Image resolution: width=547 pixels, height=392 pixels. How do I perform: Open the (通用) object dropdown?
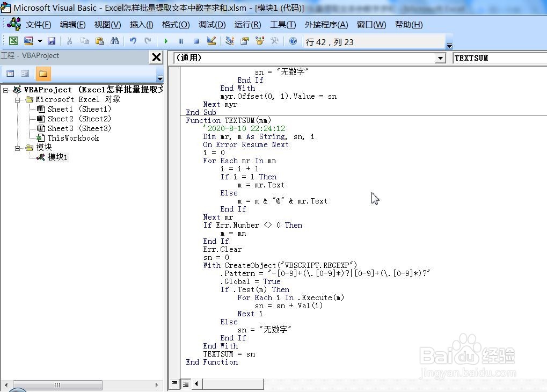point(441,59)
